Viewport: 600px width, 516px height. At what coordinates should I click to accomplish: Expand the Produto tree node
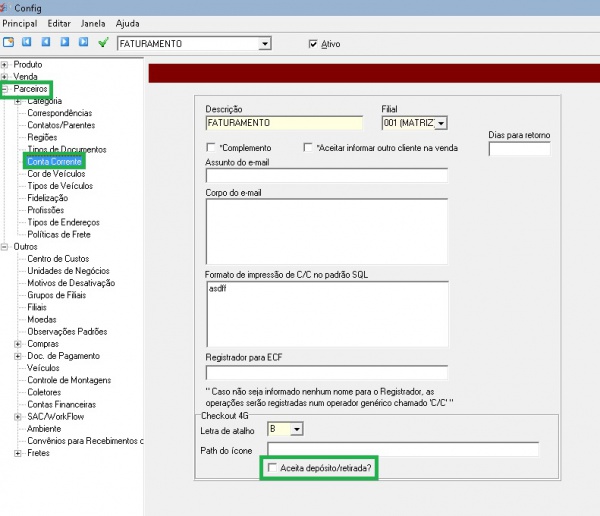[5, 64]
